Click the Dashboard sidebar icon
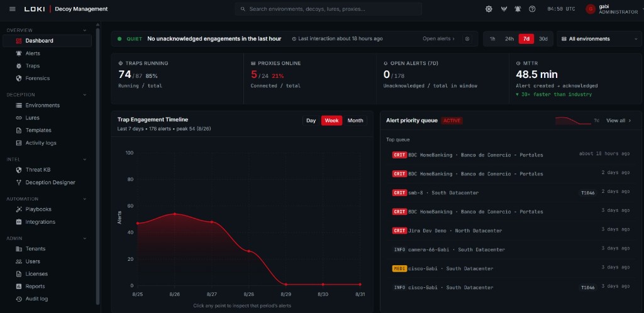This screenshot has height=313, width=644. (x=18, y=41)
